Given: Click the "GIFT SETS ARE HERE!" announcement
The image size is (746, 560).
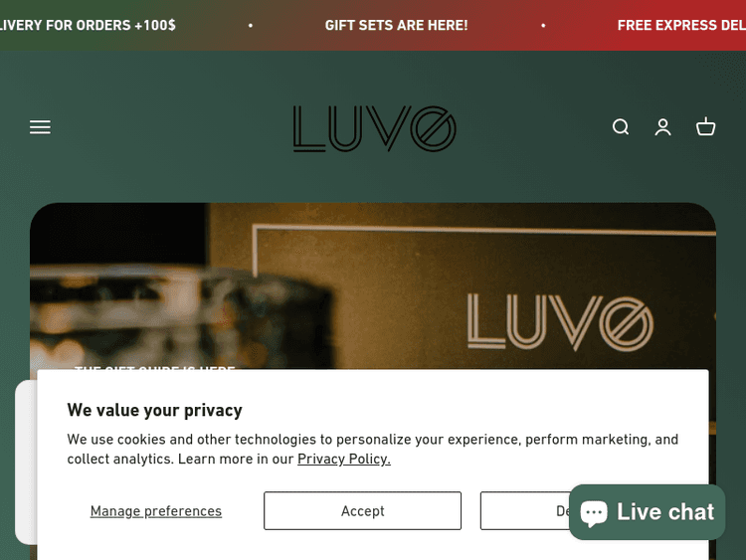Looking at the screenshot, I should [x=396, y=25].
